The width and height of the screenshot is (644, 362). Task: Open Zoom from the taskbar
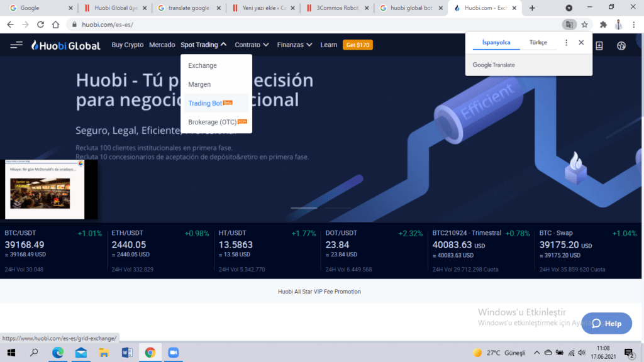174,353
